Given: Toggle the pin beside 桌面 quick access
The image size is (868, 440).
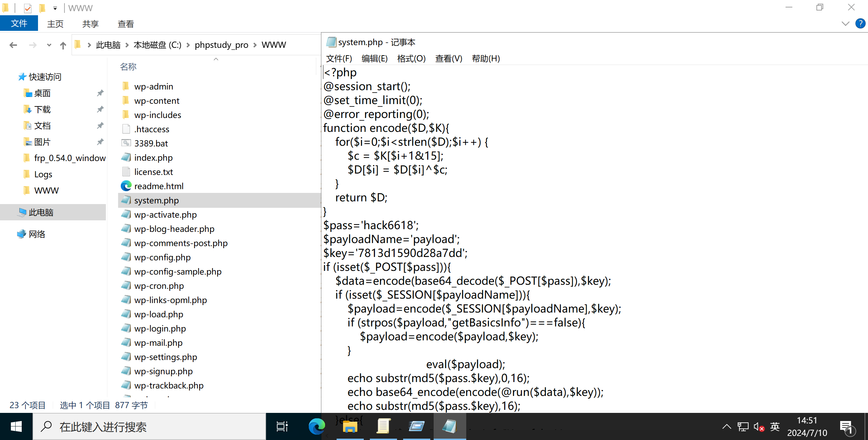Looking at the screenshot, I should (100, 93).
